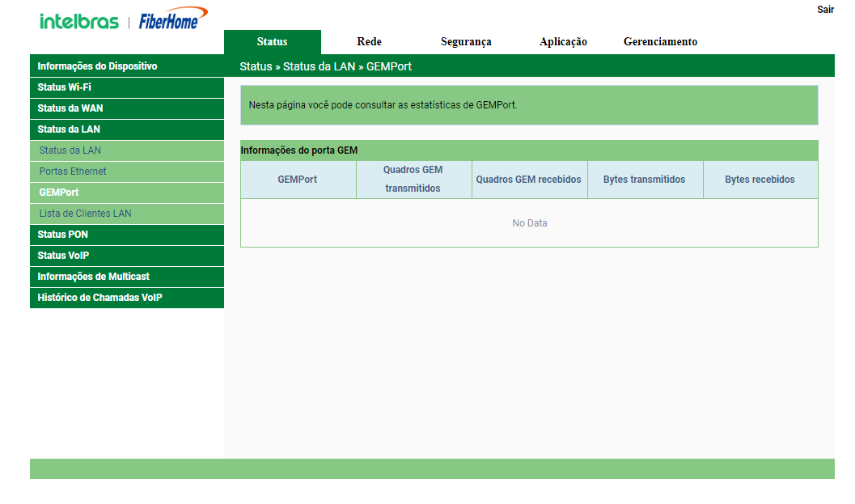Expand the Status PON menu
Screen dimensions: 855x504
click(127, 235)
